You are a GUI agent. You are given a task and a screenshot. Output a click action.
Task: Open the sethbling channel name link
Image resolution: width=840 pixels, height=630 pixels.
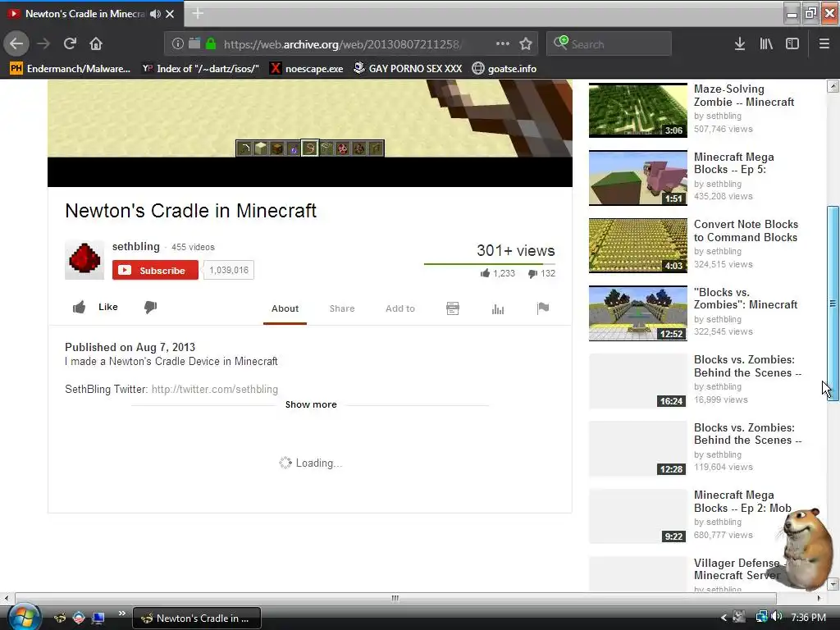point(135,246)
